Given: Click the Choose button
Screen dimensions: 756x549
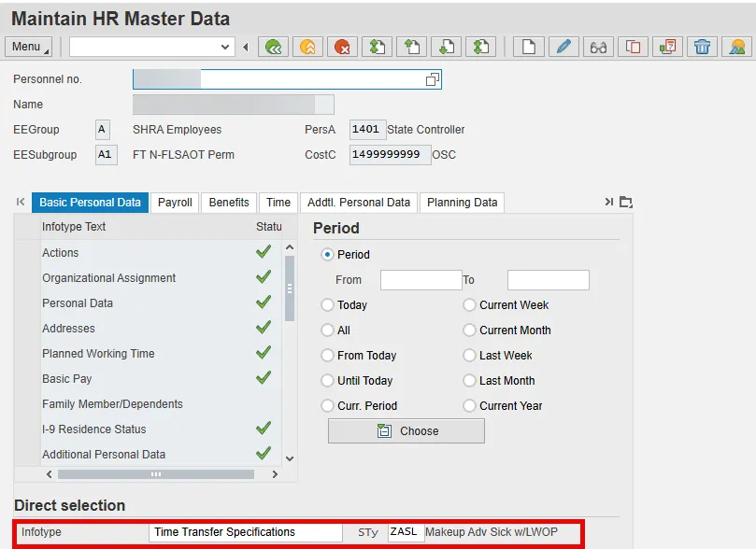Looking at the screenshot, I should point(407,431).
